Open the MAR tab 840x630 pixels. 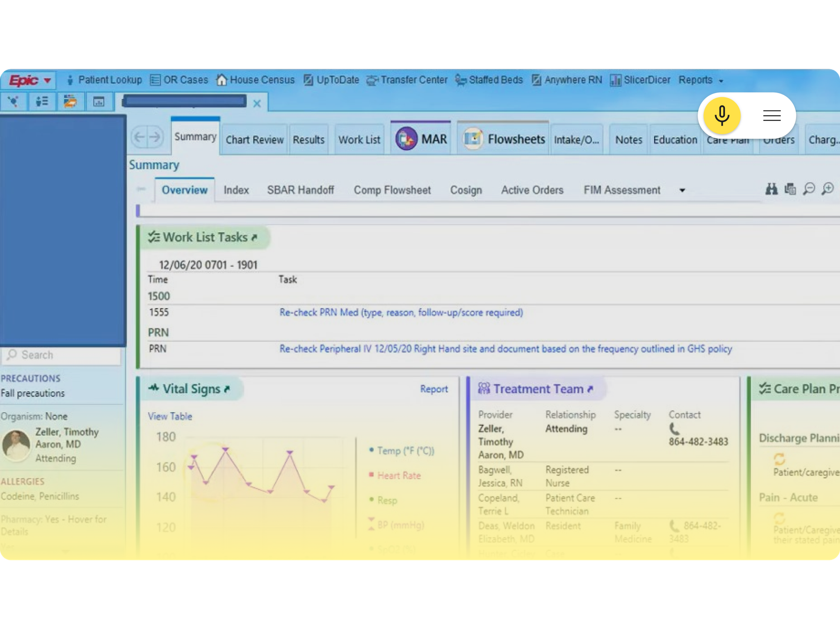pos(421,139)
